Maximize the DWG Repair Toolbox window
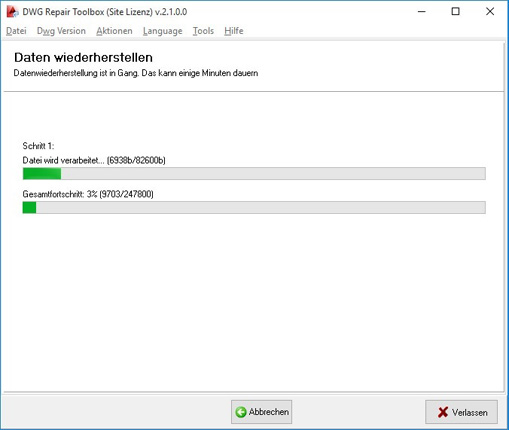 (x=455, y=12)
